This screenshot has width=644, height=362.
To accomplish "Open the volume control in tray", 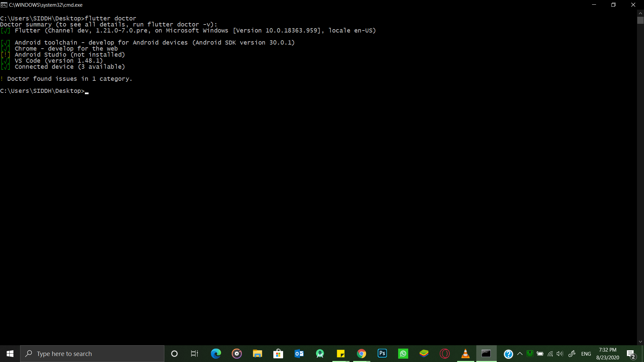I will point(559,354).
